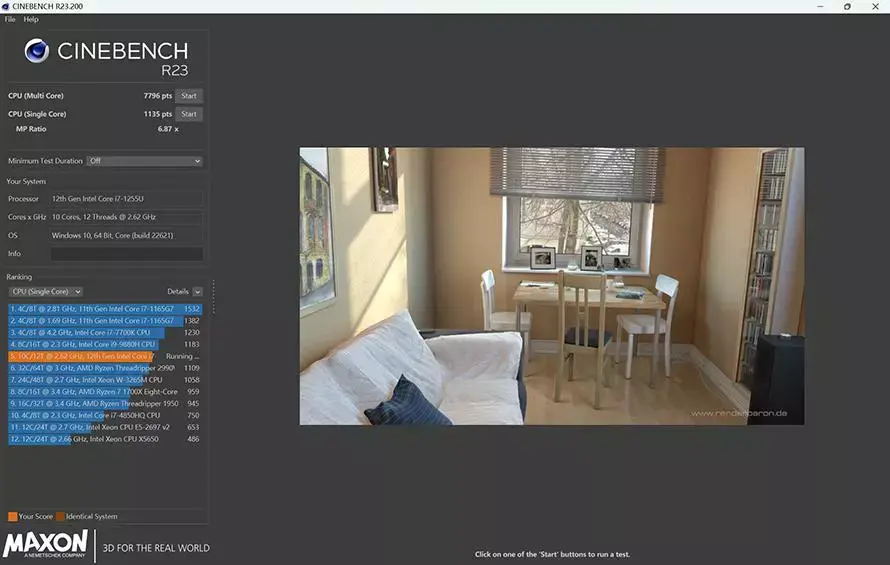890x565 pixels.
Task: Select ranking row 2 i7-1165G7 1382
Action: tap(105, 321)
